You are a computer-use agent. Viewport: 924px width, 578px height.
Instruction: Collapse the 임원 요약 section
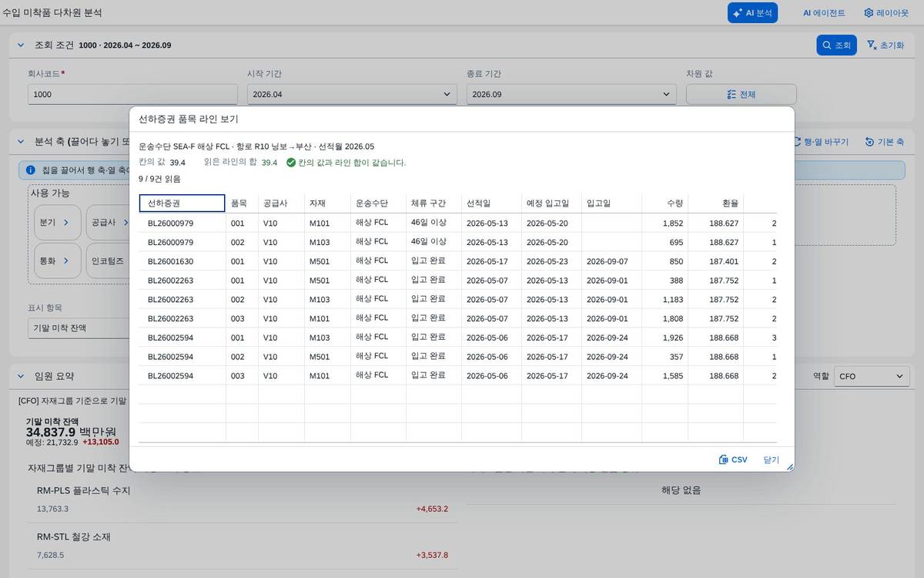tap(21, 376)
